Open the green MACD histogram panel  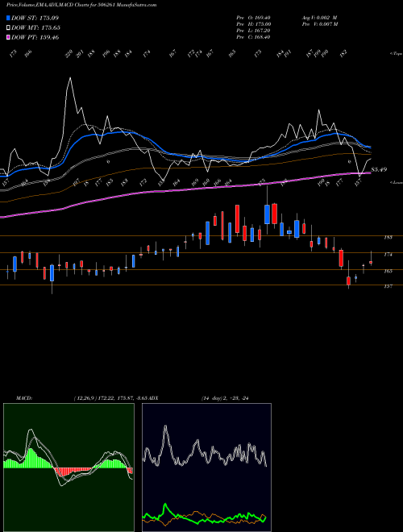coord(69,468)
